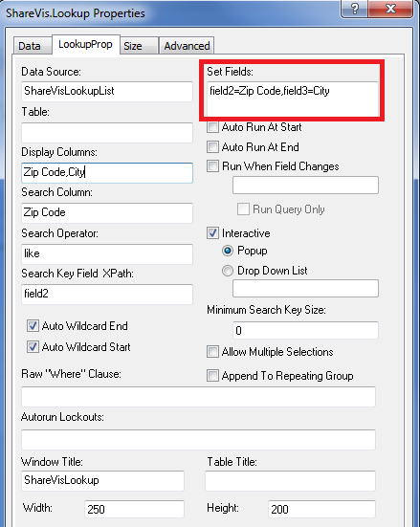420x527 pixels.
Task: Toggle the Run When Field Changes checkbox
Action: pos(212,166)
